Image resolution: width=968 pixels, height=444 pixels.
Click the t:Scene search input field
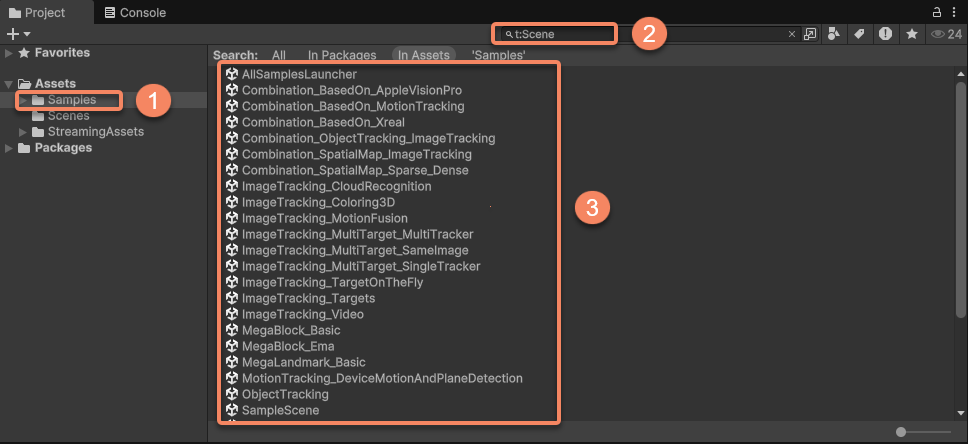pos(560,34)
